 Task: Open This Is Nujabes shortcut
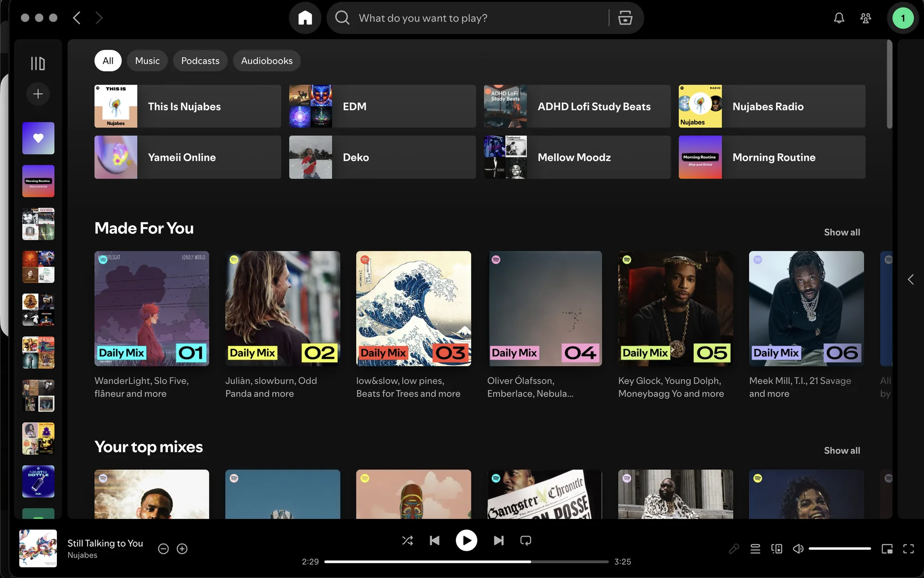(x=188, y=106)
